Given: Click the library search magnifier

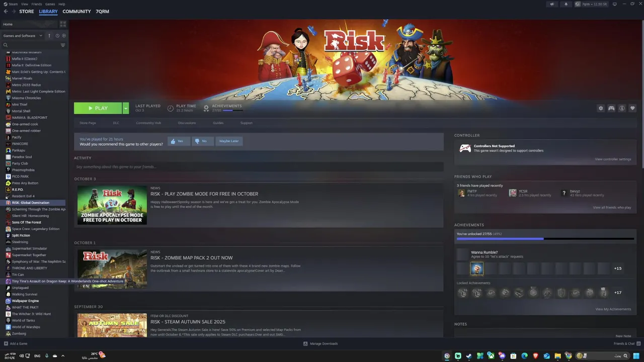Looking at the screenshot, I should pos(6,45).
